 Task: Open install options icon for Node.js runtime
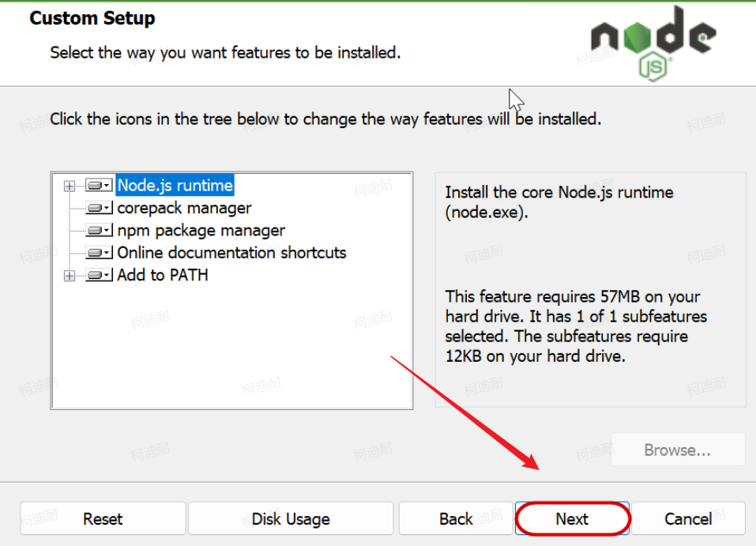pyautogui.click(x=100, y=185)
